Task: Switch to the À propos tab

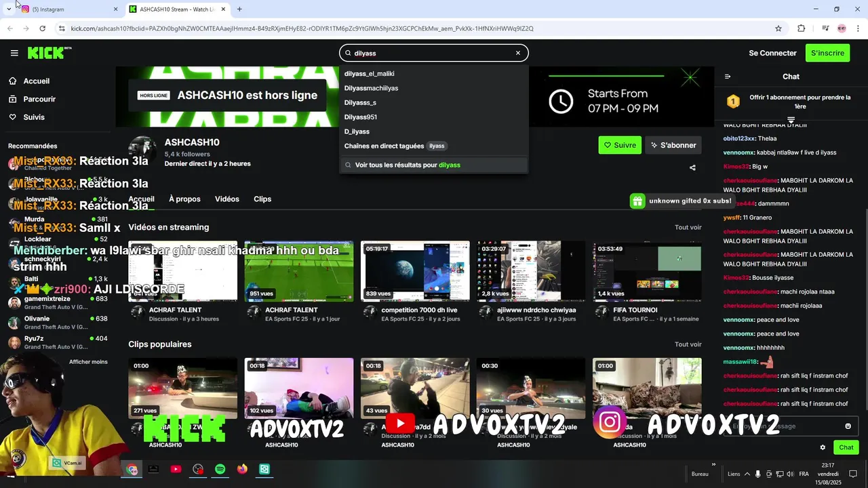Action: click(184, 199)
